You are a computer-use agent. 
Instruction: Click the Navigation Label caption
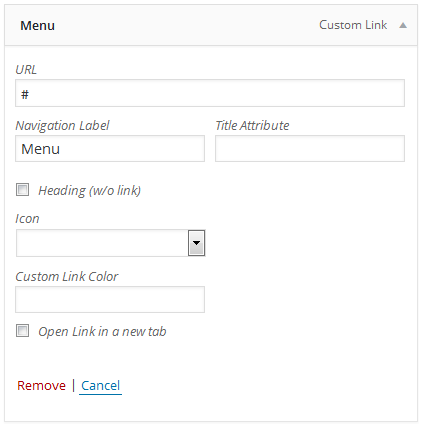(62, 126)
